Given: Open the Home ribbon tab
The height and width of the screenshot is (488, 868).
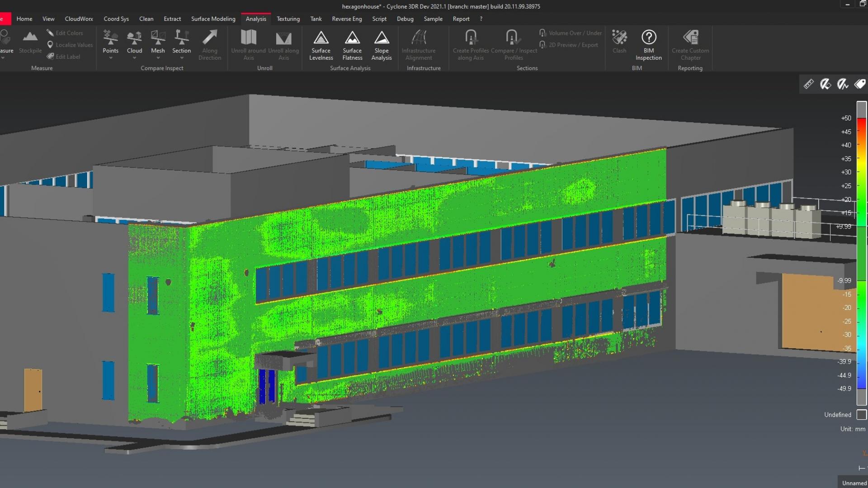Looking at the screenshot, I should tap(24, 19).
